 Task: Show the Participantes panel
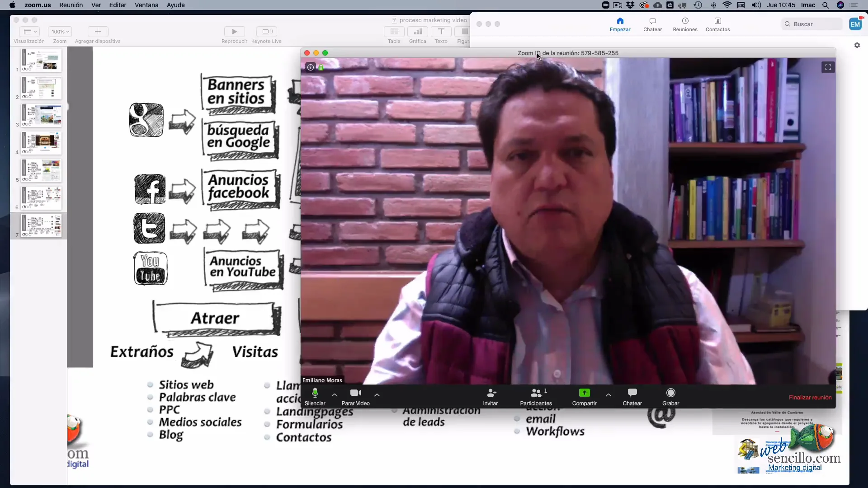(x=536, y=397)
